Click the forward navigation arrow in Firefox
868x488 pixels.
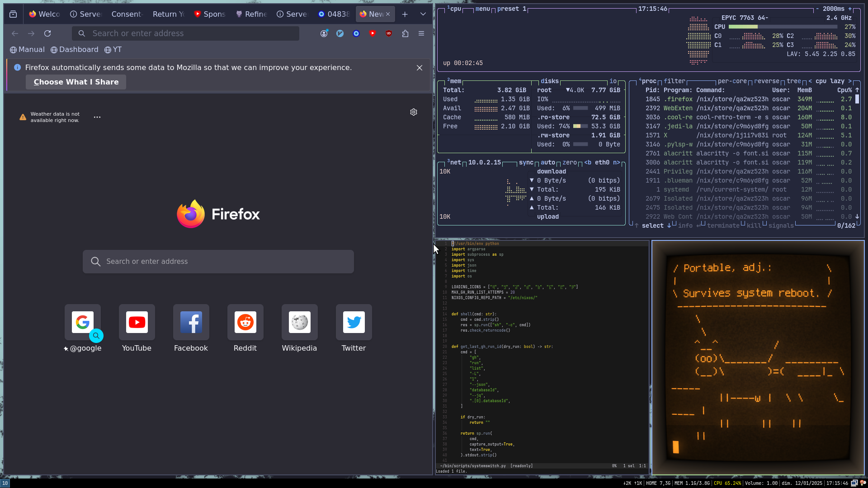(31, 33)
